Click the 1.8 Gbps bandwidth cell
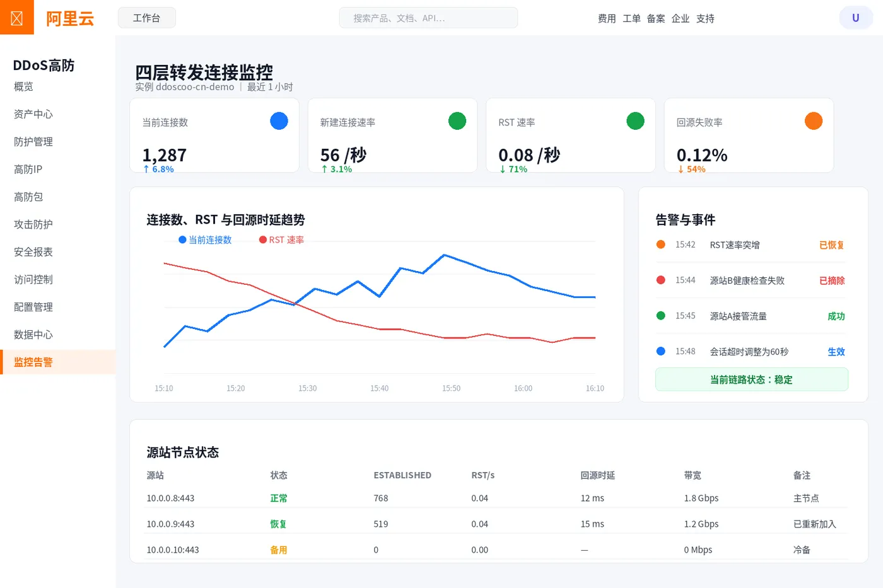The width and height of the screenshot is (883, 588). tap(701, 498)
